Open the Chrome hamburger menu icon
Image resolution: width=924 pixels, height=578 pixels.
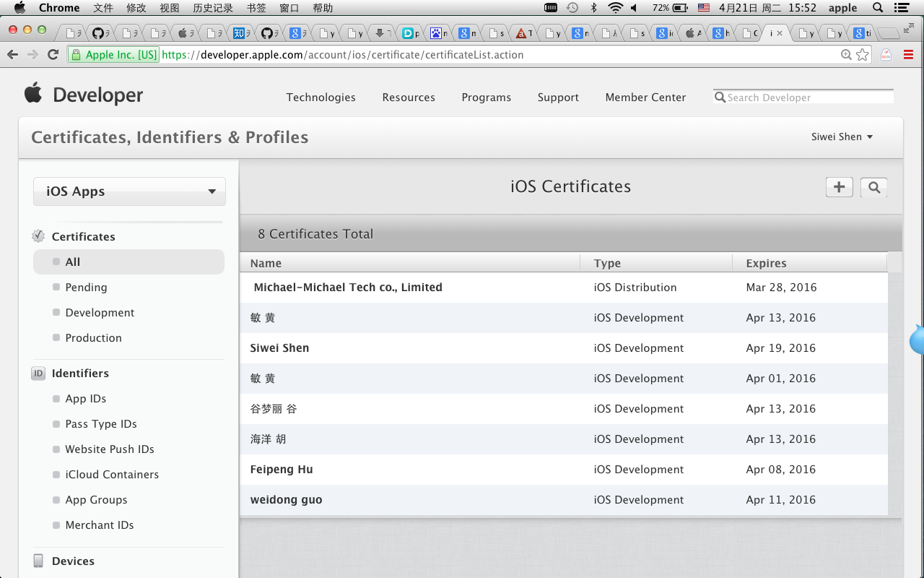pos(908,55)
